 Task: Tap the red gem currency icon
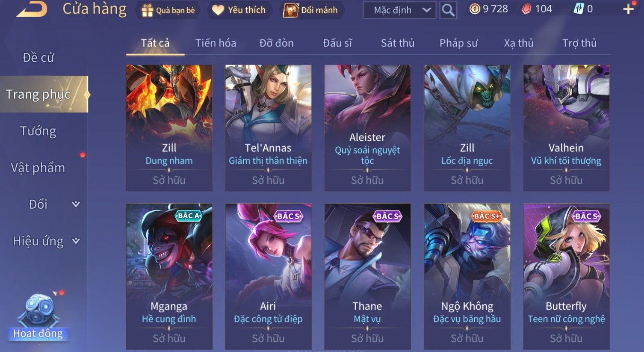(x=526, y=9)
